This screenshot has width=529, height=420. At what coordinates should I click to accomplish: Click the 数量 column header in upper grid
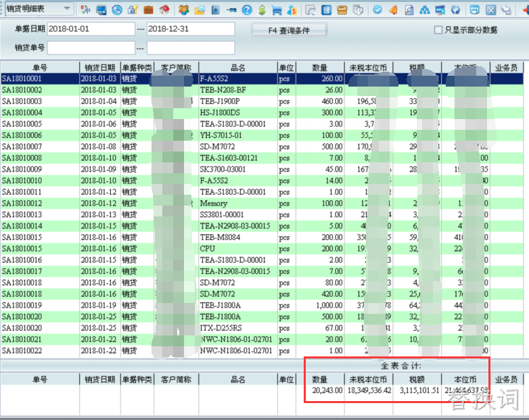[x=320, y=68]
